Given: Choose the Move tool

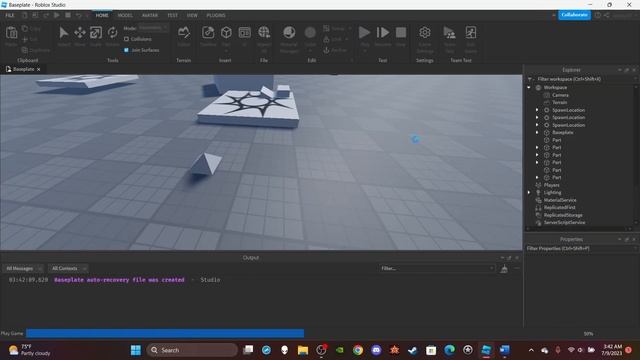Looking at the screenshot, I should [80, 33].
